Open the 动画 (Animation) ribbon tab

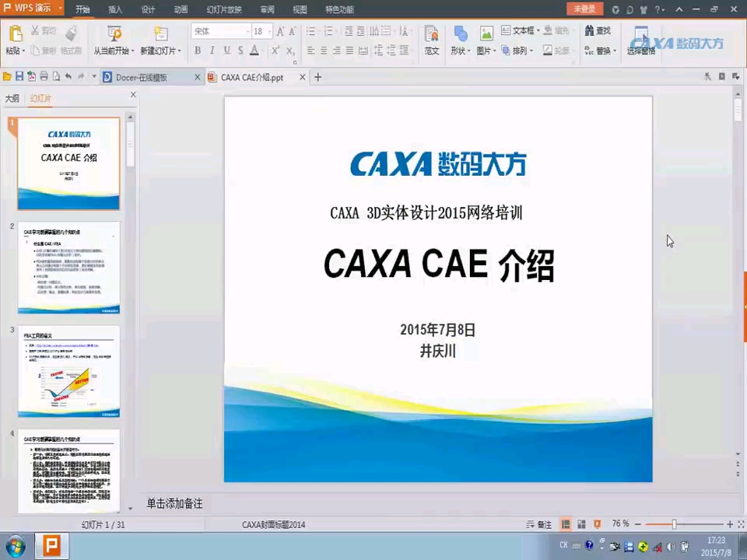[181, 9]
